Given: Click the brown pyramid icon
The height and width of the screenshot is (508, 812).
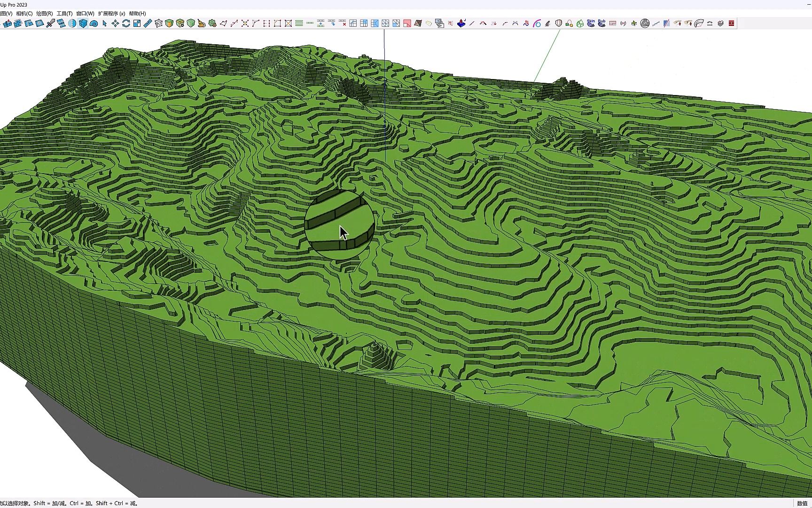Looking at the screenshot, I should pyautogui.click(x=418, y=23).
